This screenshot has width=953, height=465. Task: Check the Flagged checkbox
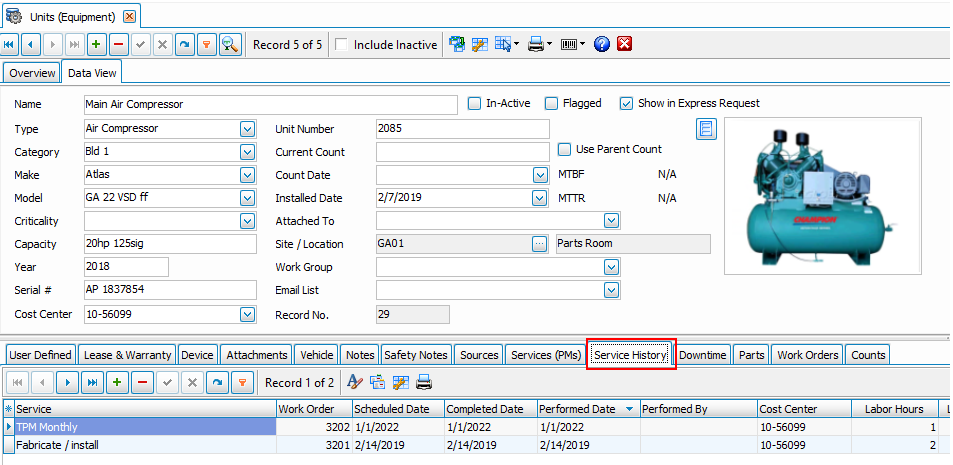[x=551, y=104]
